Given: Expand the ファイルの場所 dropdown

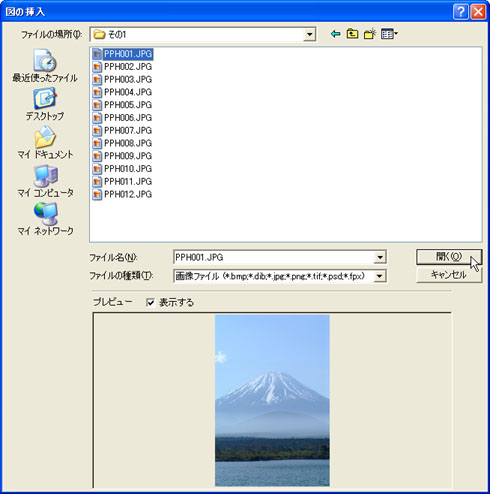Looking at the screenshot, I should click(x=310, y=34).
